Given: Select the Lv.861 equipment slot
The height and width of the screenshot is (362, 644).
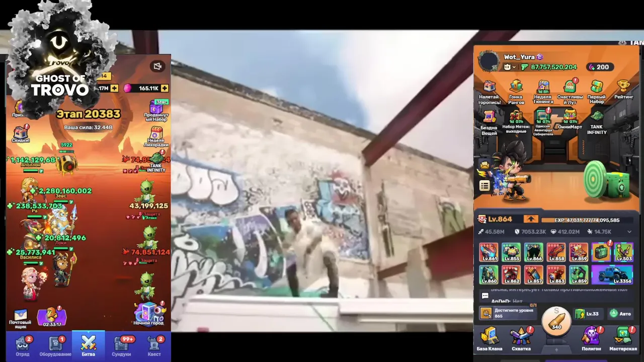Looking at the screenshot, I should tap(489, 252).
